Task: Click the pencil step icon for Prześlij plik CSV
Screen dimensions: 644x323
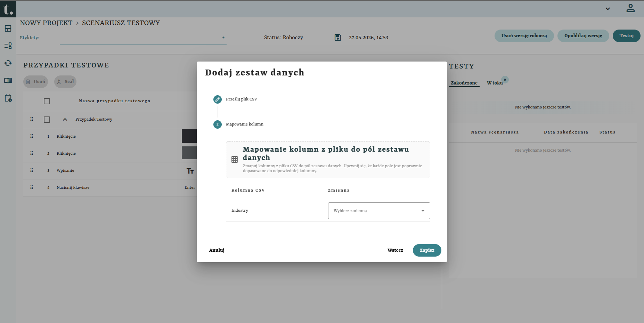Action: pyautogui.click(x=218, y=99)
